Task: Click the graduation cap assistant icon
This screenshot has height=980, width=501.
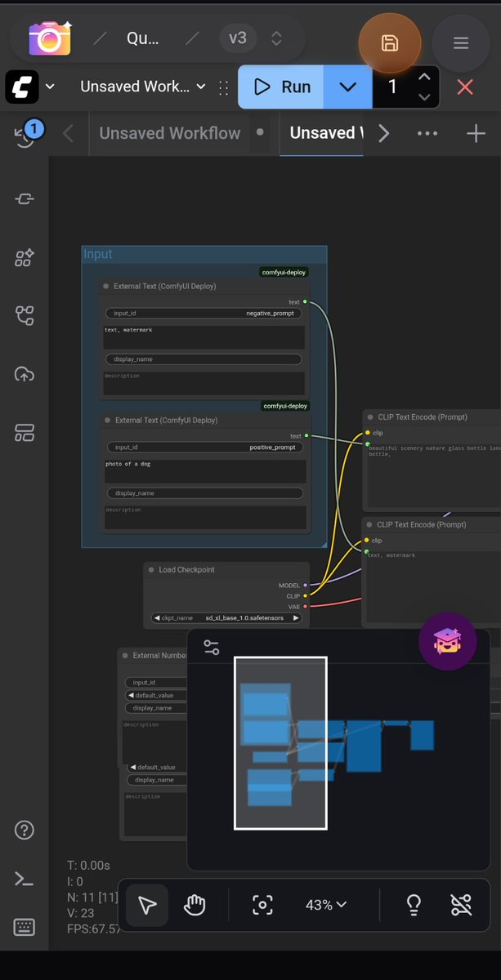Action: [x=448, y=642]
